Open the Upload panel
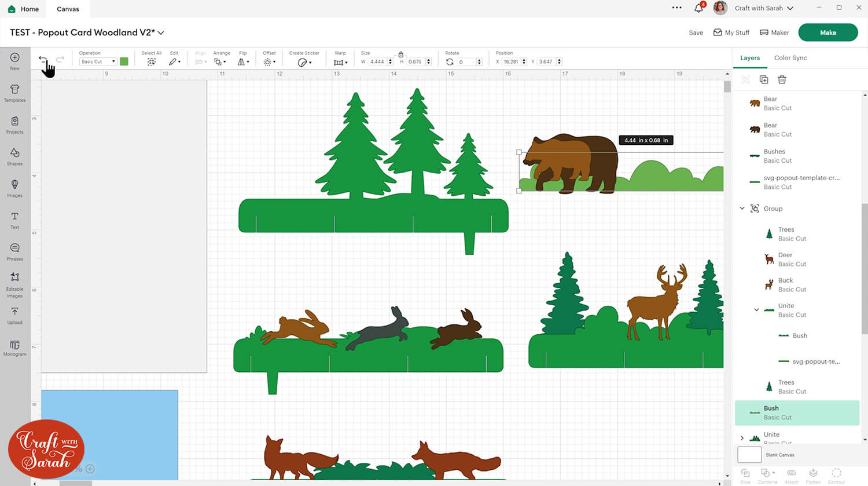The height and width of the screenshot is (486, 868). click(14, 315)
